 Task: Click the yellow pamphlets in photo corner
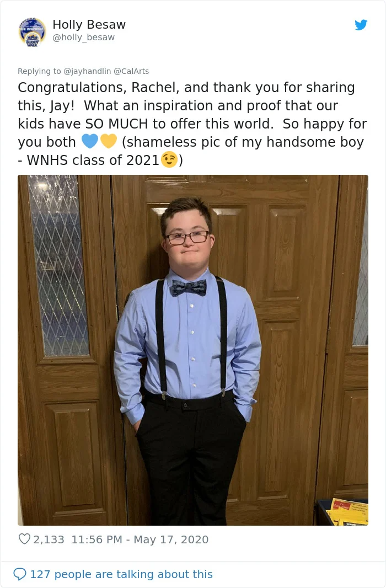tap(347, 512)
